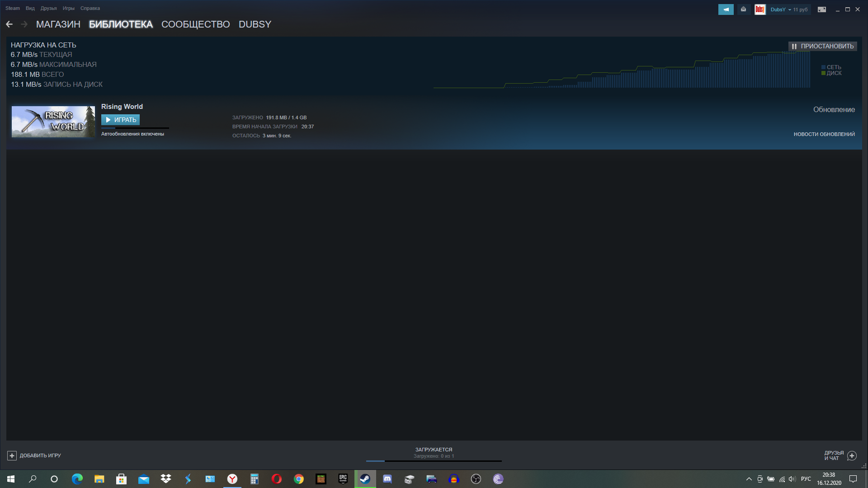The image size is (868, 488).
Task: Pause download with ПРИОСТАНОВИТЬ button
Action: 822,46
